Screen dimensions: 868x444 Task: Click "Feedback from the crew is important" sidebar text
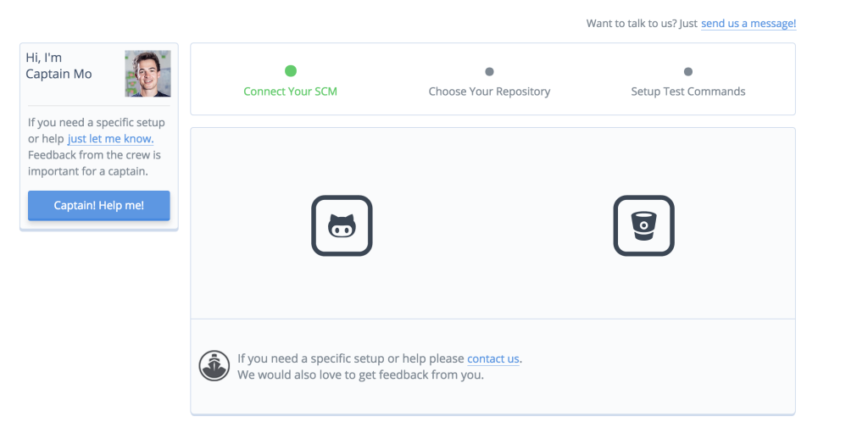[x=94, y=163]
